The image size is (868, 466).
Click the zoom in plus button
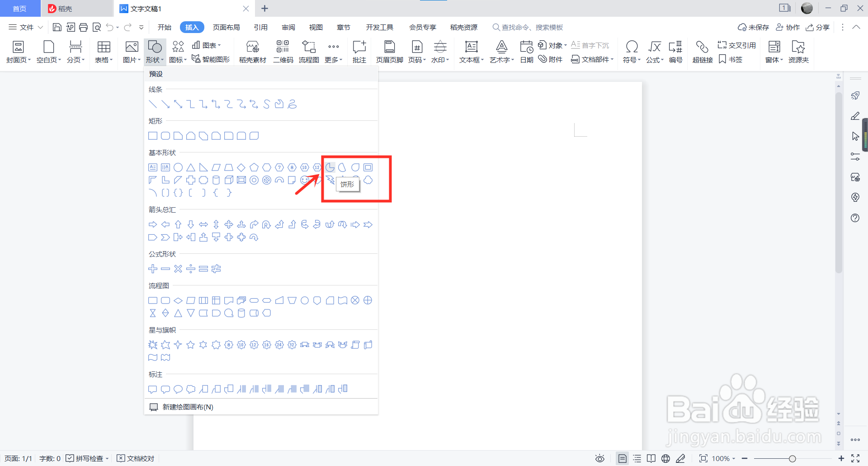coord(841,458)
